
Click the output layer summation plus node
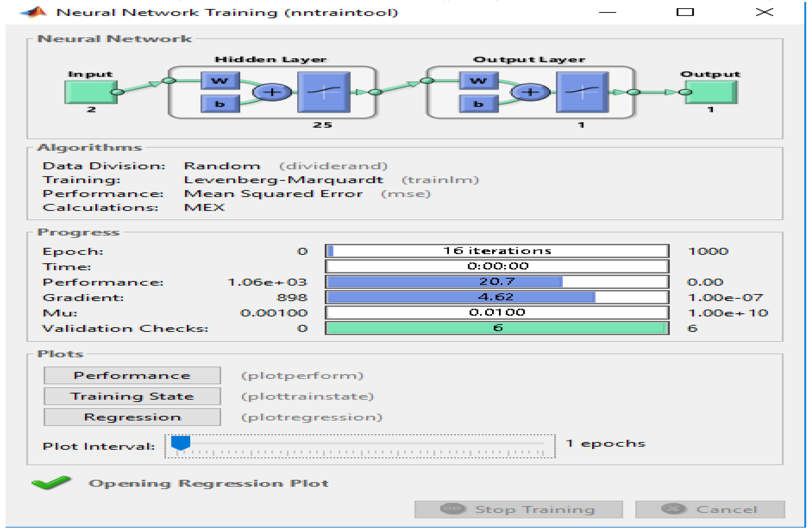530,92
